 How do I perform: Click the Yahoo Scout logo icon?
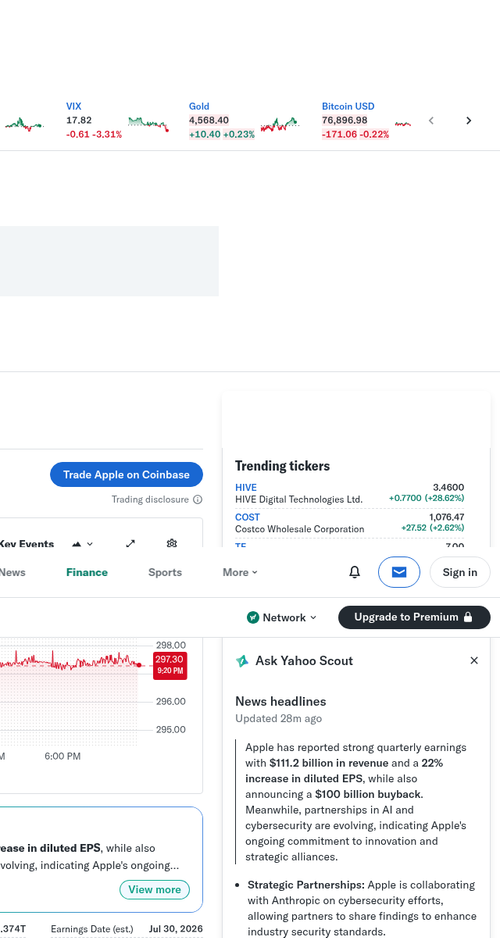click(242, 661)
